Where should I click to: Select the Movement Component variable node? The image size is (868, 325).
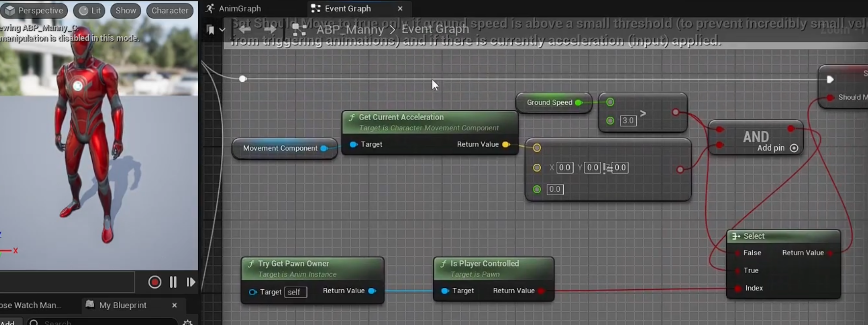285,148
